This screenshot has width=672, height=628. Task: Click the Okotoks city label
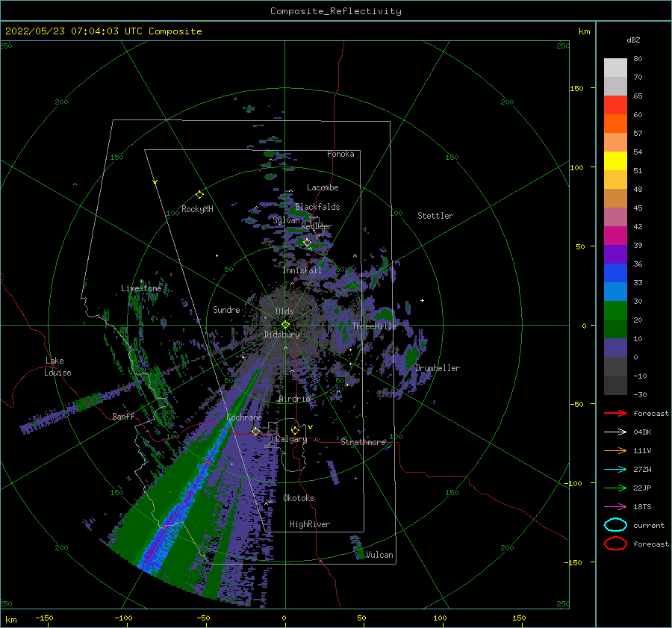coord(299,498)
